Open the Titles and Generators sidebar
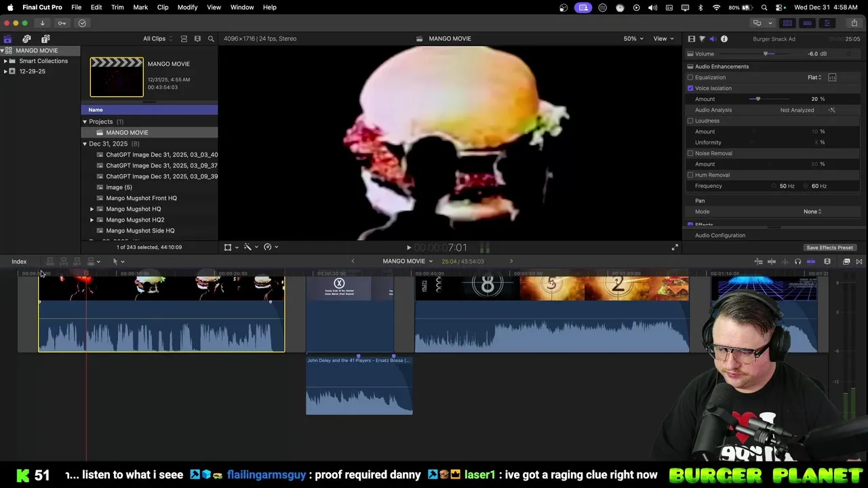Viewport: 868px width, 488px height. point(45,39)
